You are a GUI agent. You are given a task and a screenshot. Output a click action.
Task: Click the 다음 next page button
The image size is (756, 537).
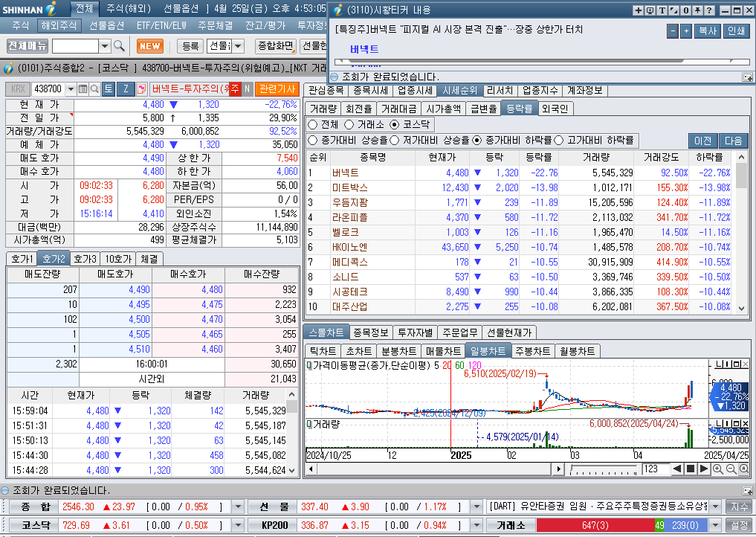(x=734, y=141)
